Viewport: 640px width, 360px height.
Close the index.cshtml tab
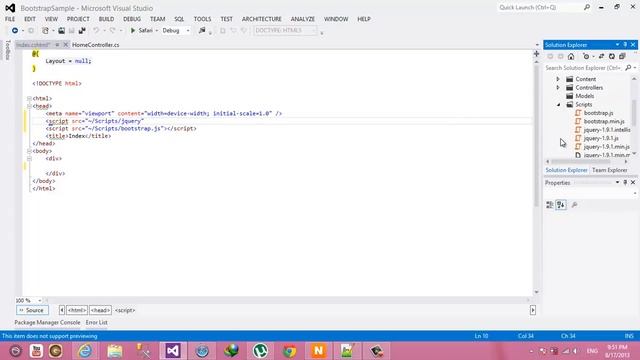65,45
